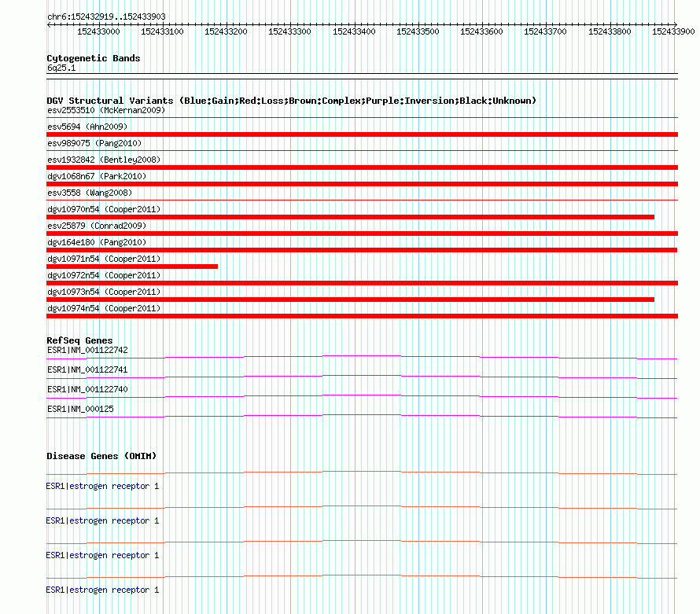
Task: Select variant esv2553510 (McKernan2009)
Action: click(x=106, y=110)
